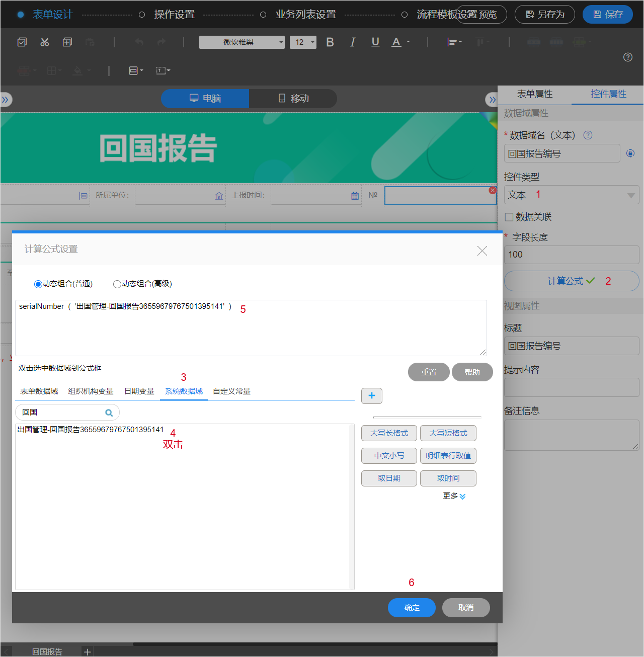Toggle italic formatting

pos(353,42)
